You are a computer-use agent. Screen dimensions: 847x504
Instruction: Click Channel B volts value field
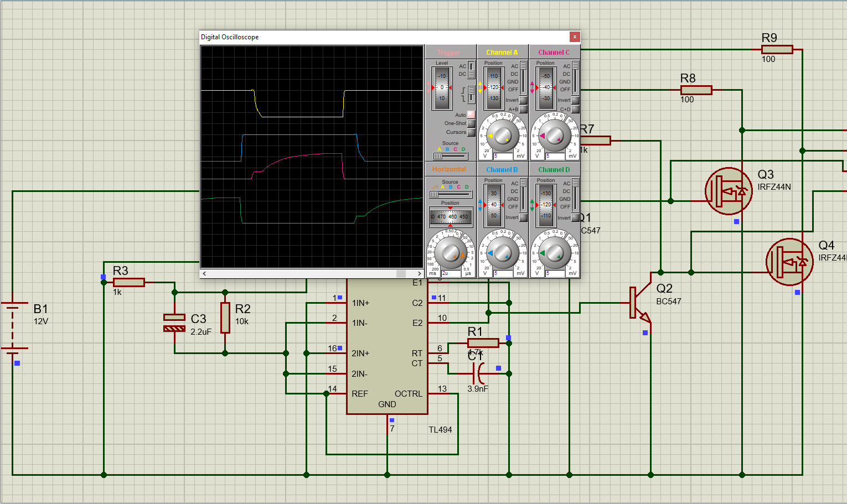[x=503, y=273]
